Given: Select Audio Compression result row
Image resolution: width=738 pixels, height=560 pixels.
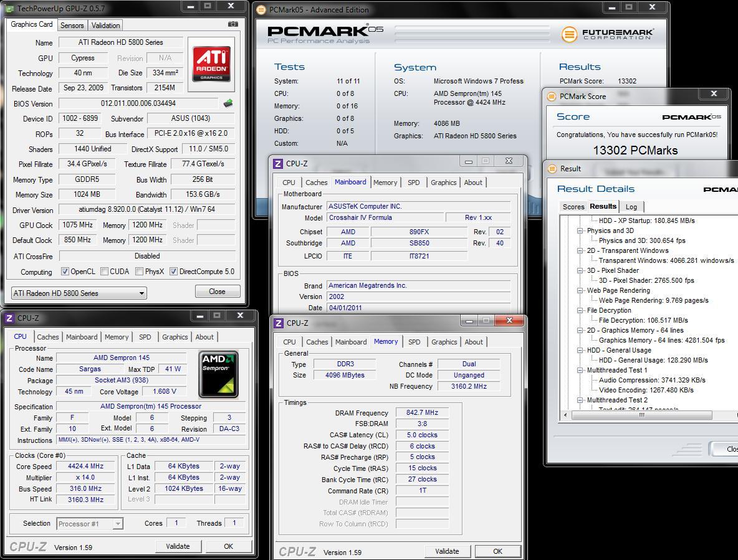Looking at the screenshot, I should [652, 380].
